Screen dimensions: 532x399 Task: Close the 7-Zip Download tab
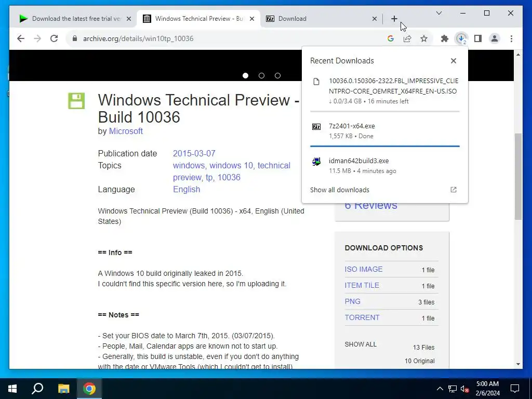tap(374, 19)
